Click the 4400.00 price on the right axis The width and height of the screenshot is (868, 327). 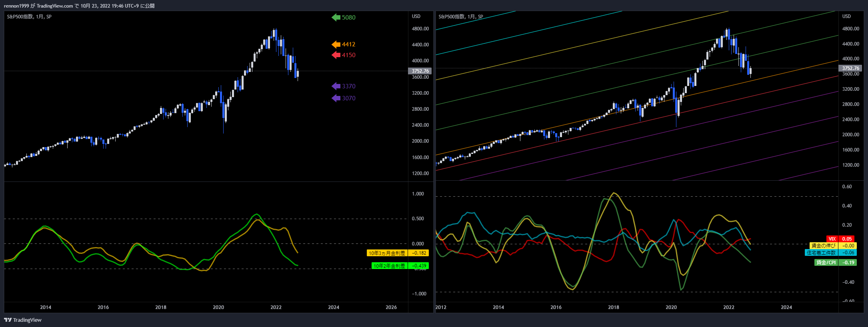[x=851, y=44]
